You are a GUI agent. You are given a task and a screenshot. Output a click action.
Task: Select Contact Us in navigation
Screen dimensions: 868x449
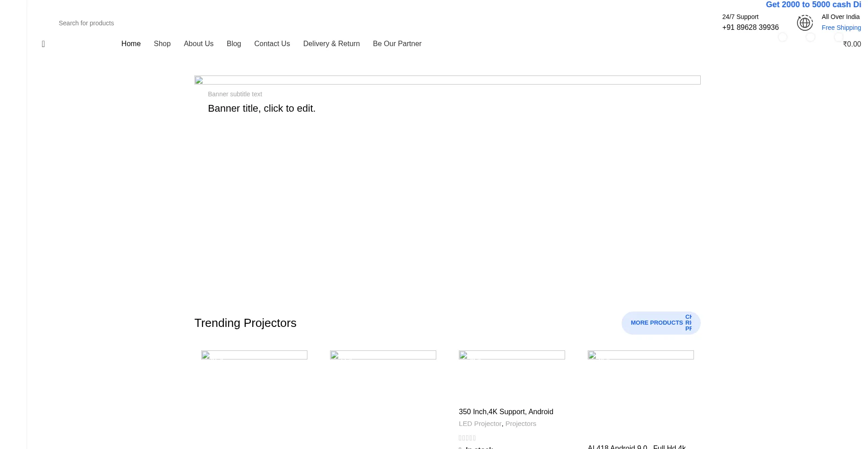click(272, 44)
